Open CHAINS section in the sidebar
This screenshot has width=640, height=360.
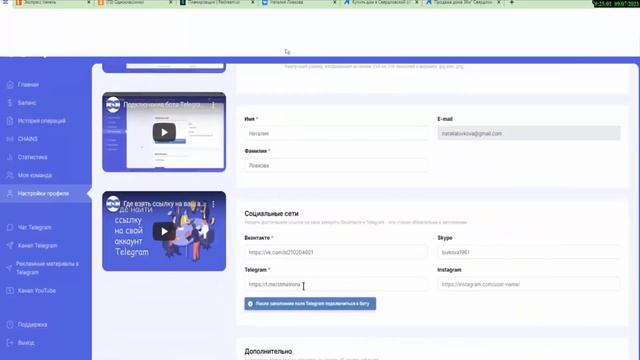coord(27,139)
